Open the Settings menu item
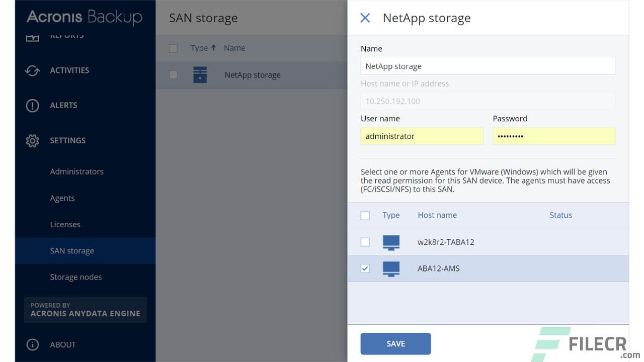Screen dimensions: 644x362 (68, 141)
